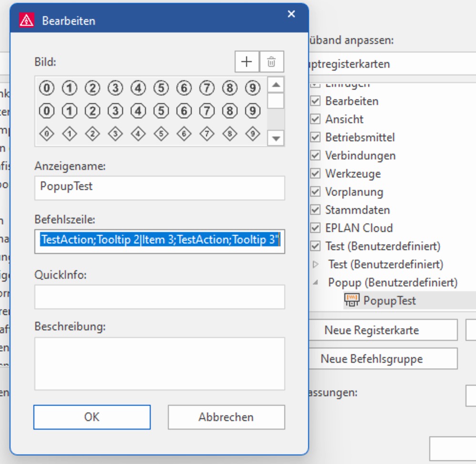476x464 pixels.
Task: Uncheck the Ansicht tab checkbox
Action: 315,119
